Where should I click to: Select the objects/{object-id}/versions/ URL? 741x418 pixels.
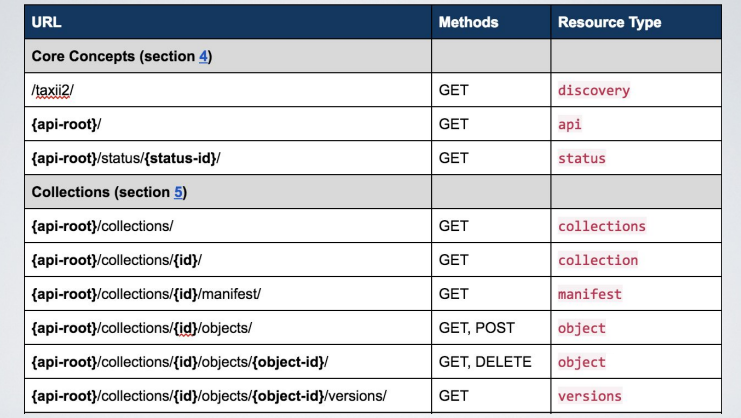[x=209, y=396]
